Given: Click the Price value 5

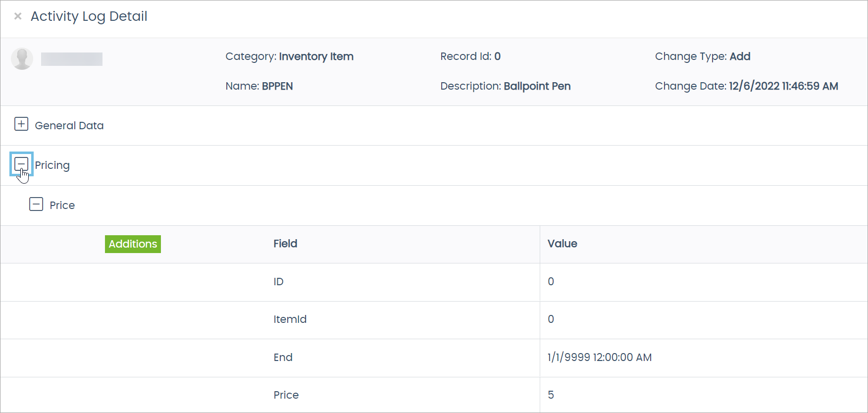Looking at the screenshot, I should click(551, 395).
